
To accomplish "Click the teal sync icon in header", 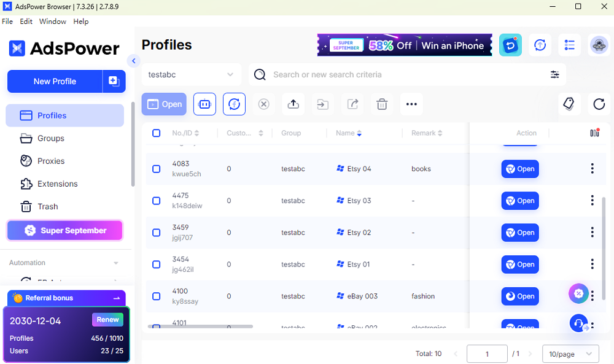I will [510, 45].
